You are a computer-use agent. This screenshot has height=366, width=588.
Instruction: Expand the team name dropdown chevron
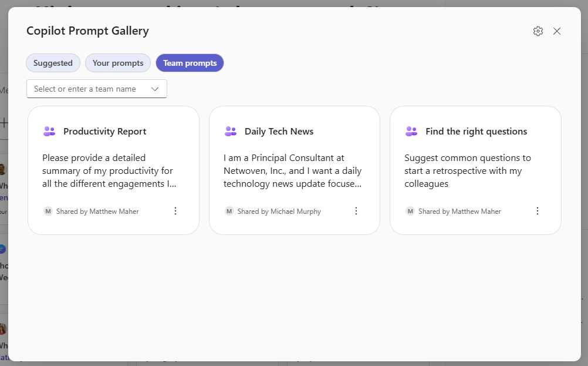pos(155,89)
